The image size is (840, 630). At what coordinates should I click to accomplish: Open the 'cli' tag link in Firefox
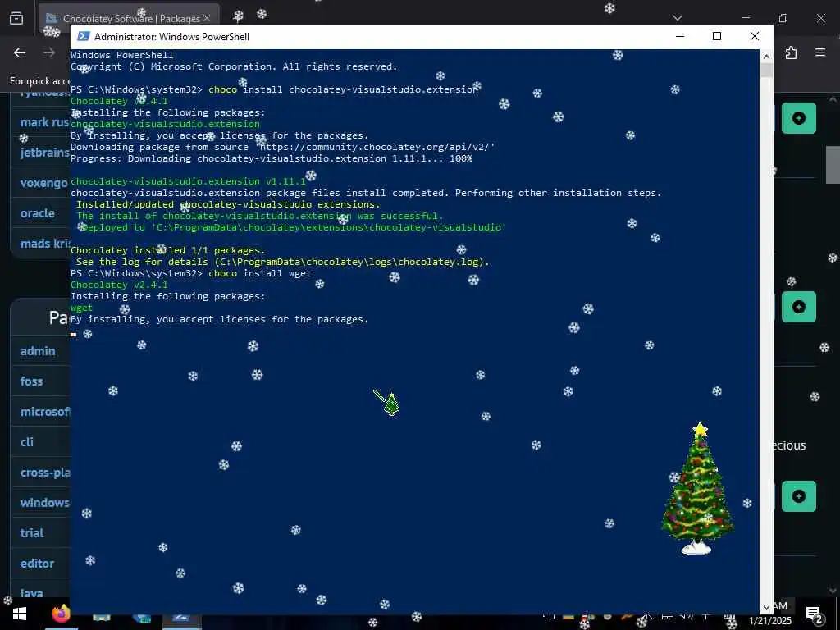tap(27, 442)
